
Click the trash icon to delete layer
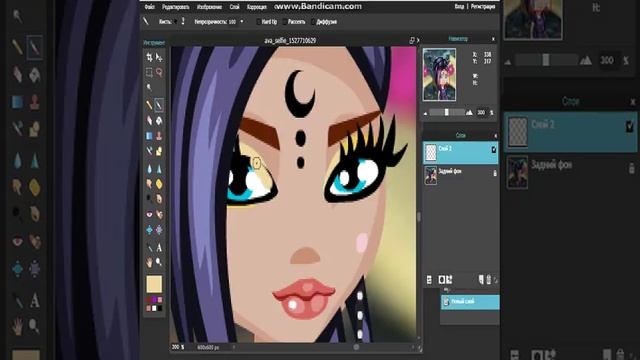pos(489,280)
